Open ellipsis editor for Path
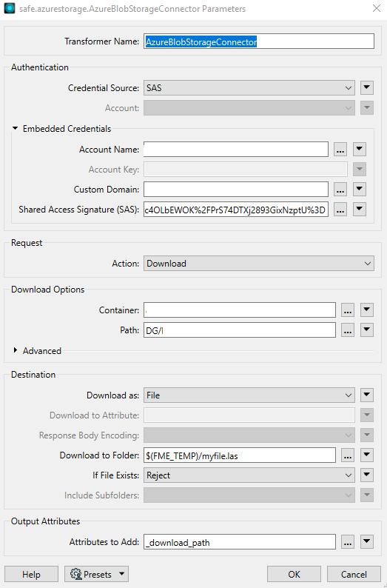 point(348,330)
